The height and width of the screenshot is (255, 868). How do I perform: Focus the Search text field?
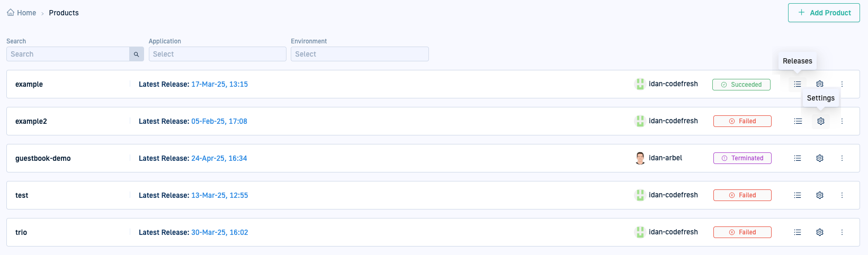(68, 54)
